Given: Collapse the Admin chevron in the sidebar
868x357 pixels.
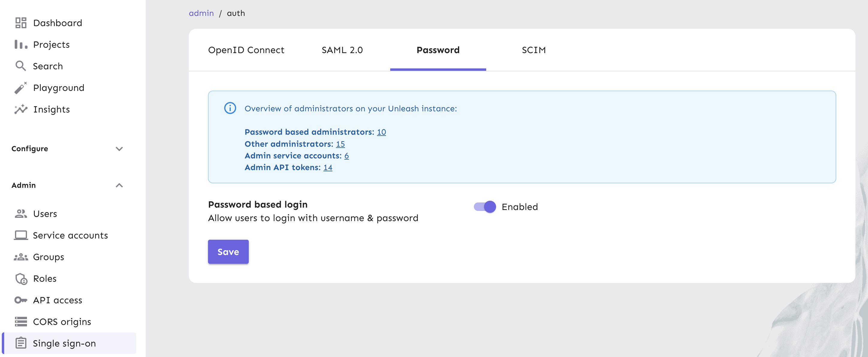Looking at the screenshot, I should click(119, 185).
